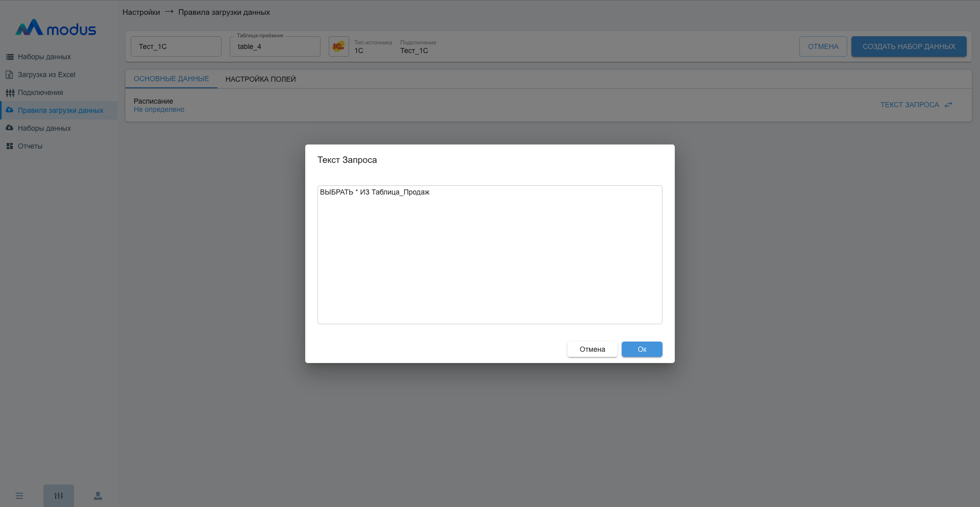Click the Таблица-приёмник field
This screenshot has height=507, width=980.
pyautogui.click(x=275, y=46)
